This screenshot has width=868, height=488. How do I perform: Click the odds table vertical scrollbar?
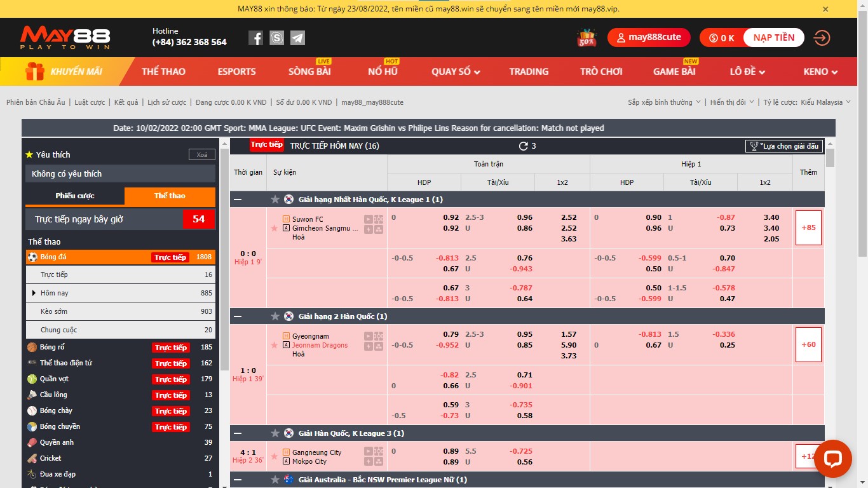click(830, 158)
